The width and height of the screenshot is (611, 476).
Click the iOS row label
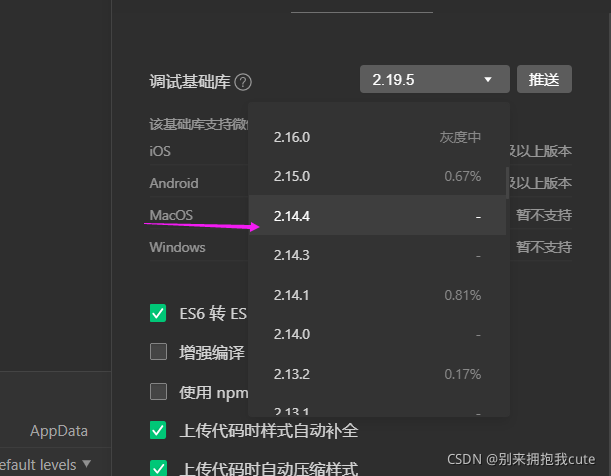(160, 151)
